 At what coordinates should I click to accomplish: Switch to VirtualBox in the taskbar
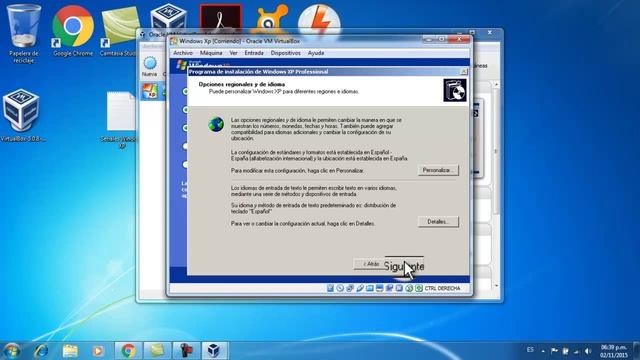(215, 351)
